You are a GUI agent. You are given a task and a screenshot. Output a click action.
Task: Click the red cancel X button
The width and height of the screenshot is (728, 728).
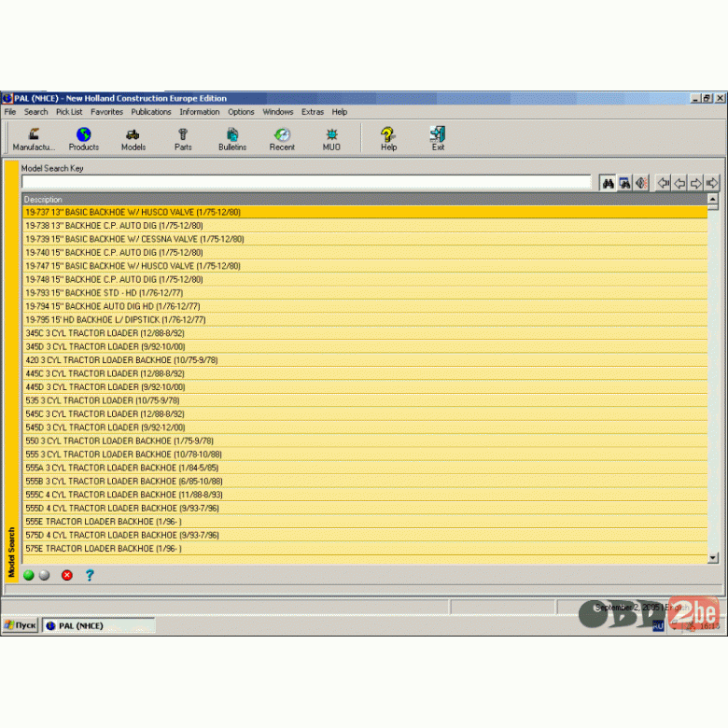(x=67, y=575)
